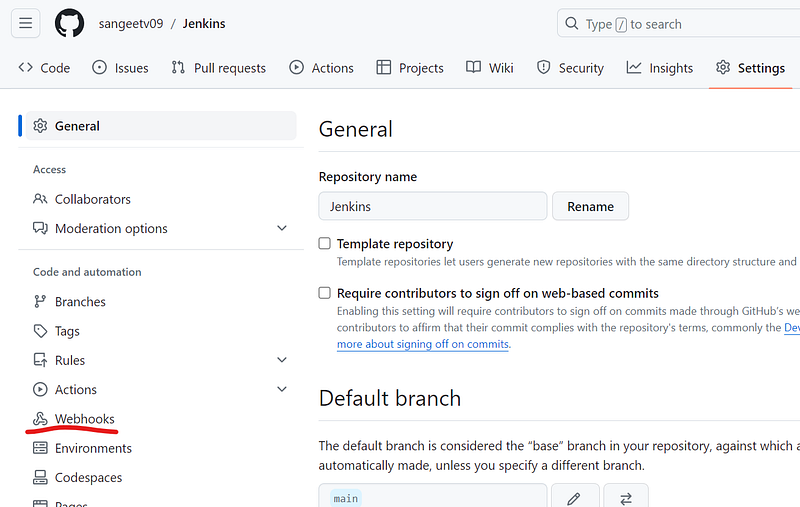
Task: Open 'more about signing off on commits' link
Action: coord(422,344)
